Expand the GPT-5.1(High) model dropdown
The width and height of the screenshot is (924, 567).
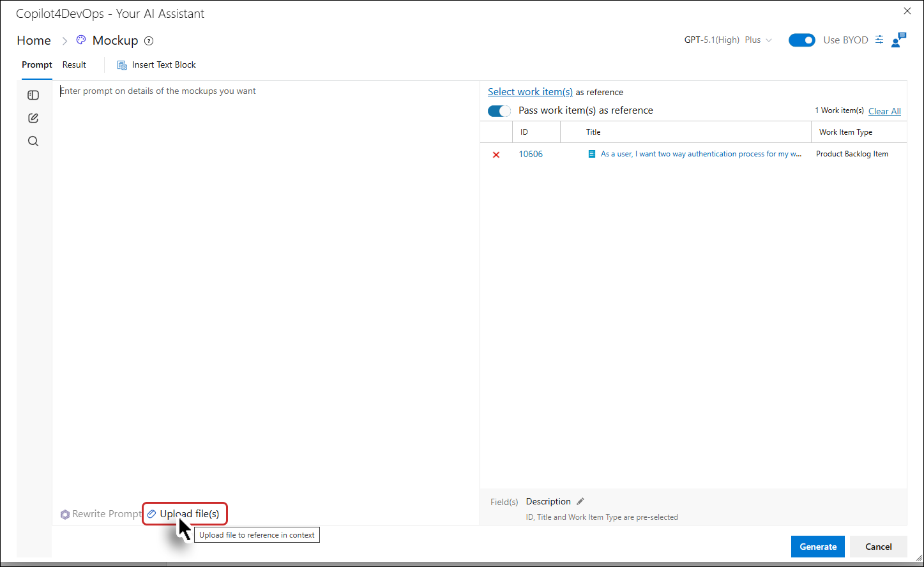pyautogui.click(x=728, y=40)
